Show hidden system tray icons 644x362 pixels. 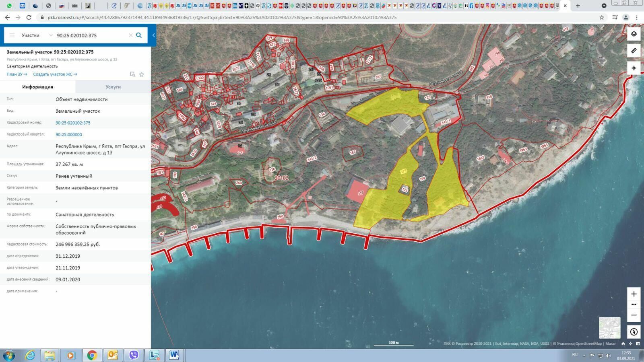point(584,356)
